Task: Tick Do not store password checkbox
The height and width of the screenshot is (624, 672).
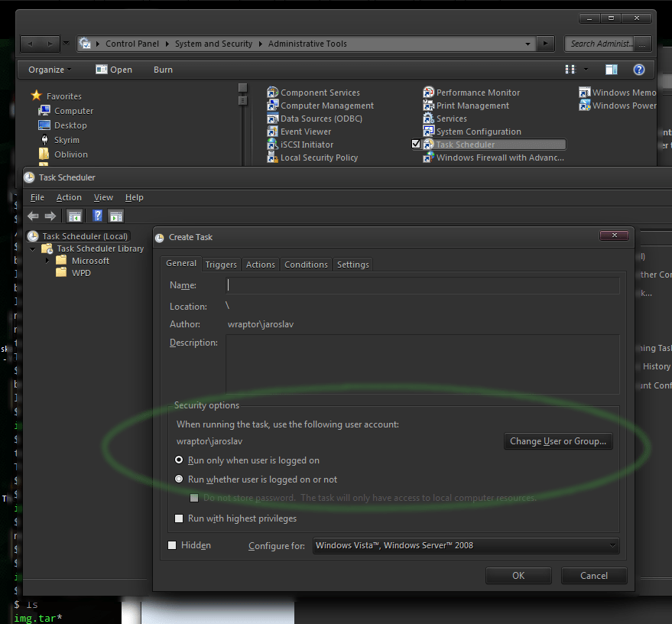Action: pyautogui.click(x=194, y=498)
